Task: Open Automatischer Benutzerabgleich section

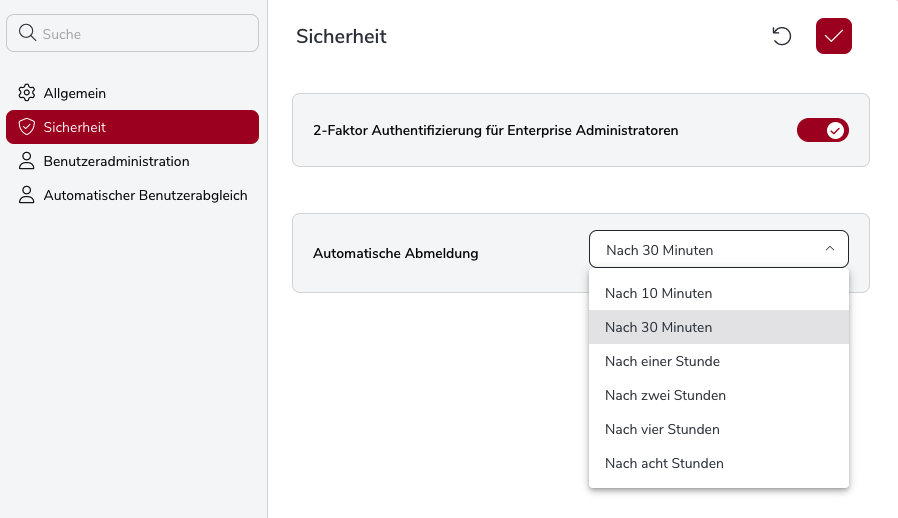Action: 145,195
